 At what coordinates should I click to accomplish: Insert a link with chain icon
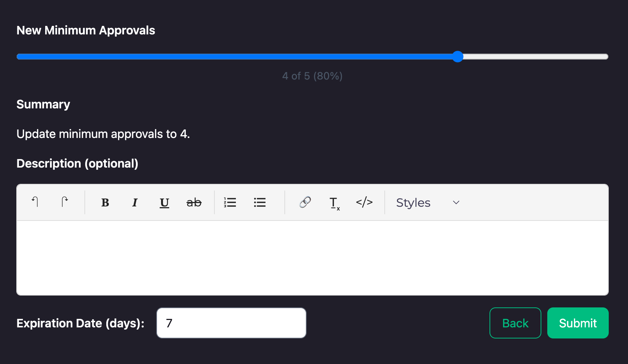click(305, 202)
